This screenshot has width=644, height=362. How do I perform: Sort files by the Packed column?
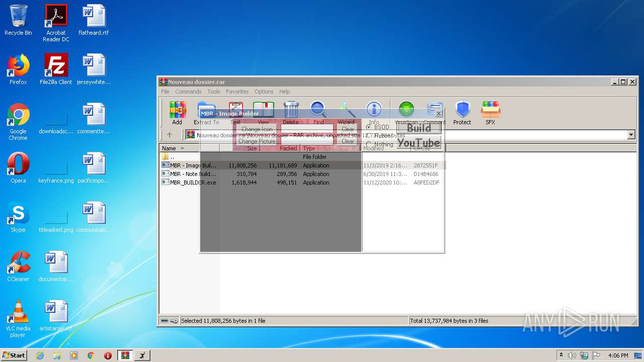pyautogui.click(x=280, y=148)
